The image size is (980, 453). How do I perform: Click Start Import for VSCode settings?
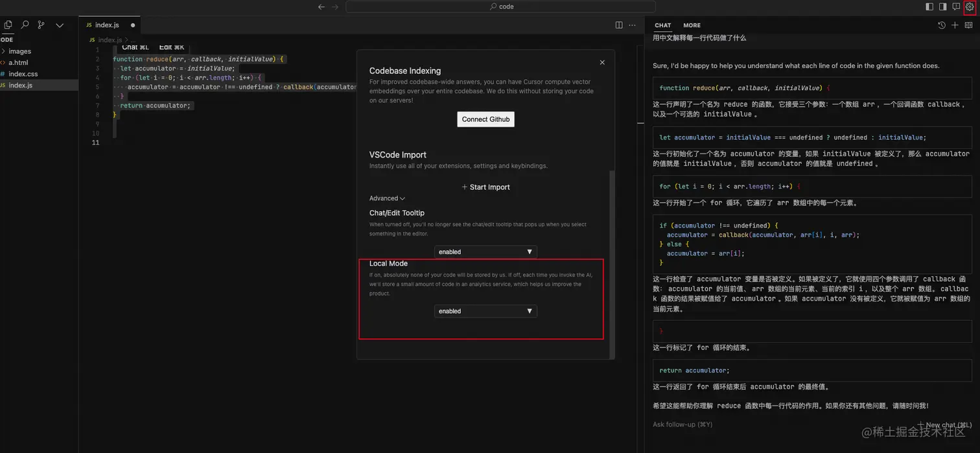pyautogui.click(x=485, y=187)
